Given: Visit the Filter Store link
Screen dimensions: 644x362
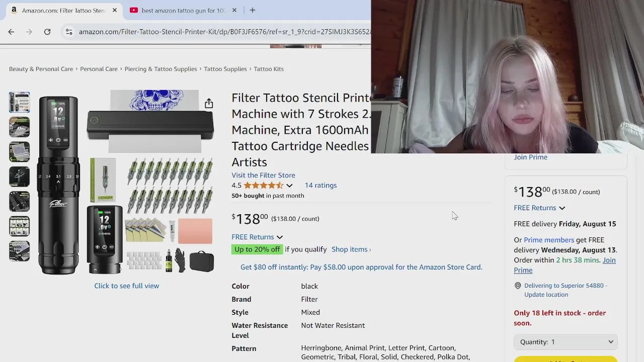Looking at the screenshot, I should click(x=263, y=175).
